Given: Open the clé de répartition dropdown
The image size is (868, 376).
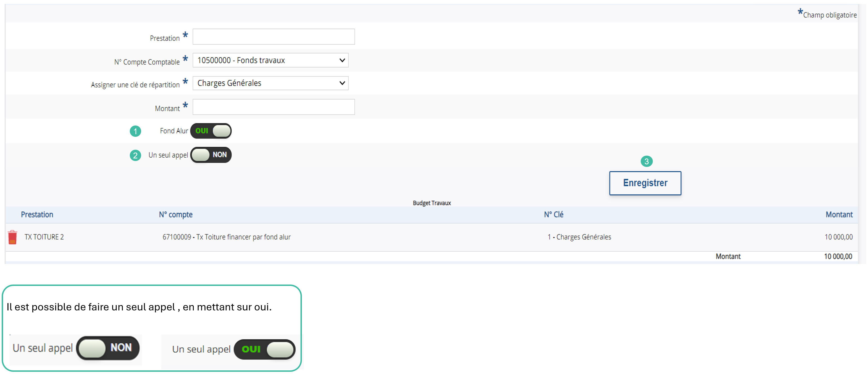Looking at the screenshot, I should coord(271,83).
